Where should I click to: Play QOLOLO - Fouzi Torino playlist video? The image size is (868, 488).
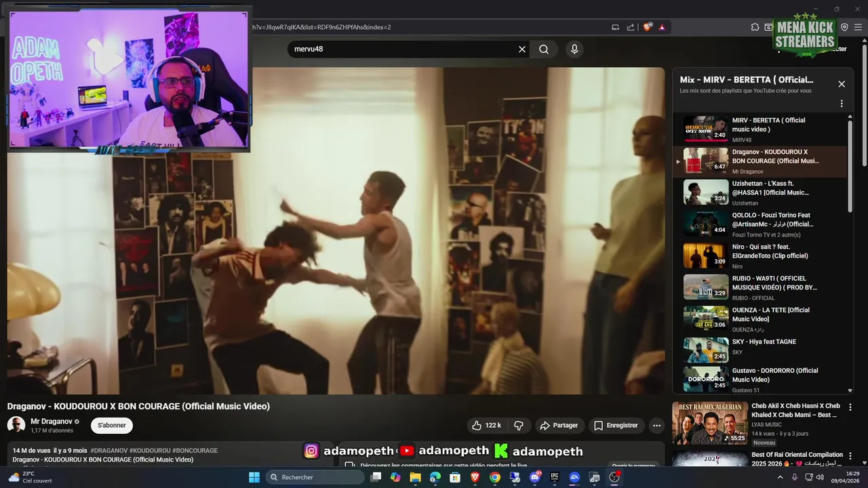(x=760, y=224)
